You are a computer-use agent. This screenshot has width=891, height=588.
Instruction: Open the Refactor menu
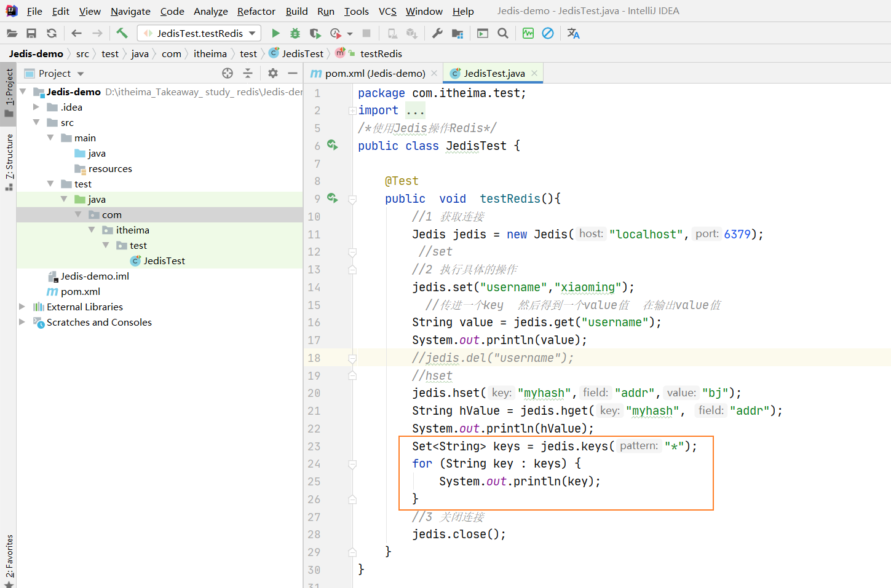tap(256, 11)
